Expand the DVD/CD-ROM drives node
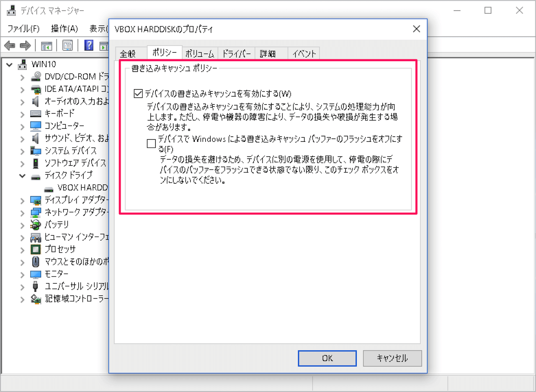This screenshot has height=392, width=536. click(23, 77)
